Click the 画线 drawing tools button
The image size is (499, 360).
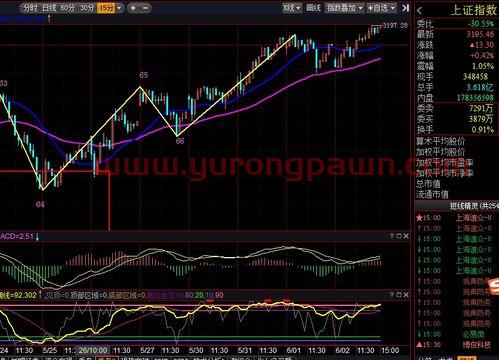313,8
